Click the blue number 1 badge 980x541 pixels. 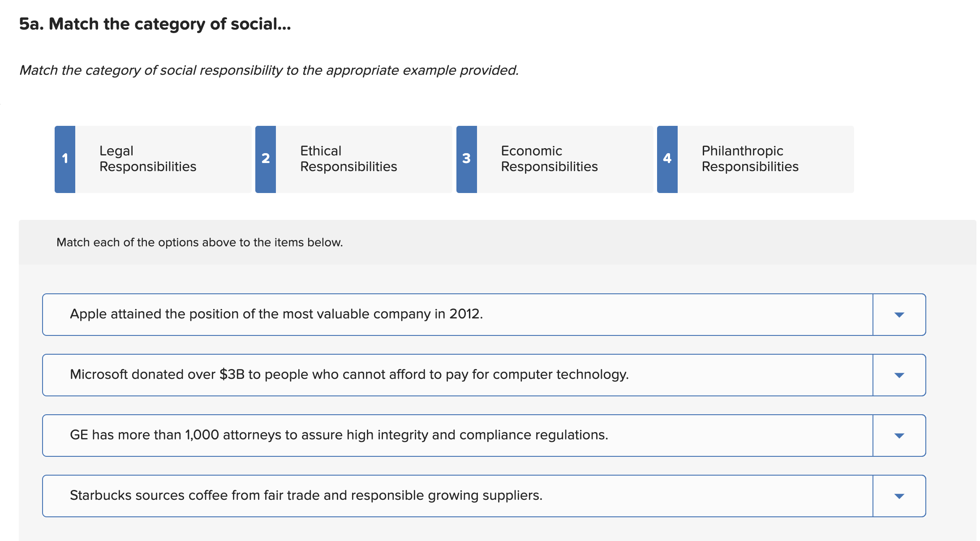click(65, 159)
